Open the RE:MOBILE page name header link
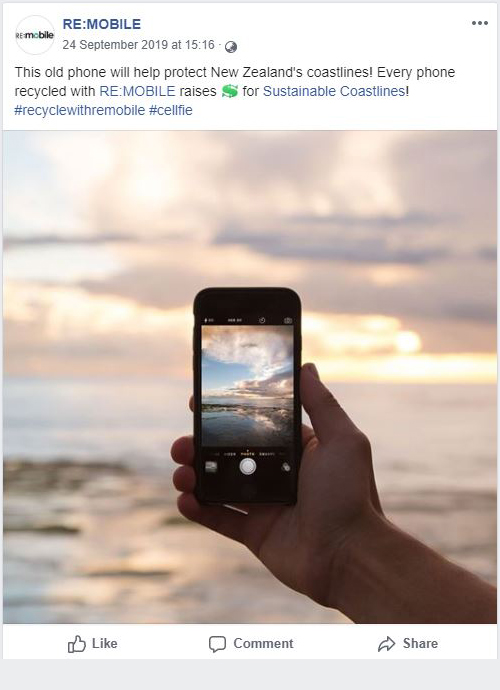The width and height of the screenshot is (500, 690). (x=102, y=24)
